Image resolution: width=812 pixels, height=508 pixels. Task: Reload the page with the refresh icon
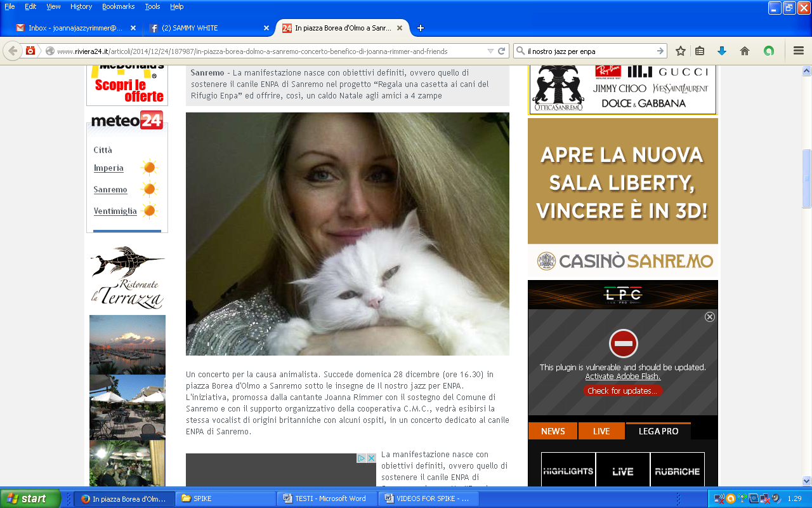click(x=501, y=51)
